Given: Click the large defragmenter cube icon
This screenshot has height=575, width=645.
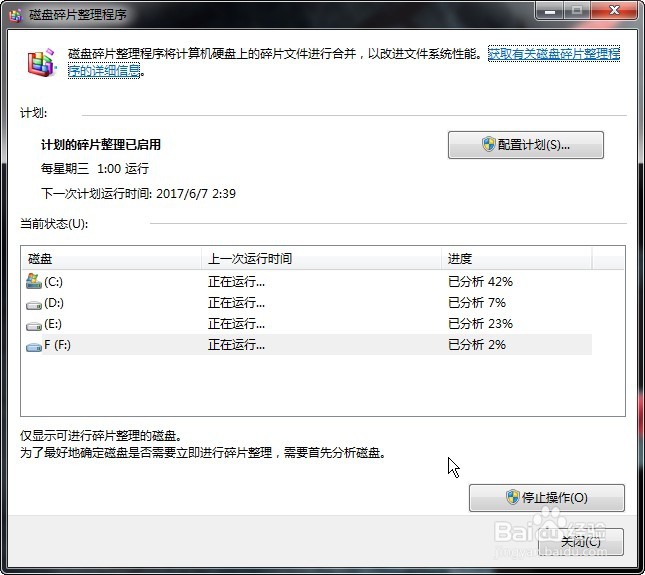Looking at the screenshot, I should (42, 62).
